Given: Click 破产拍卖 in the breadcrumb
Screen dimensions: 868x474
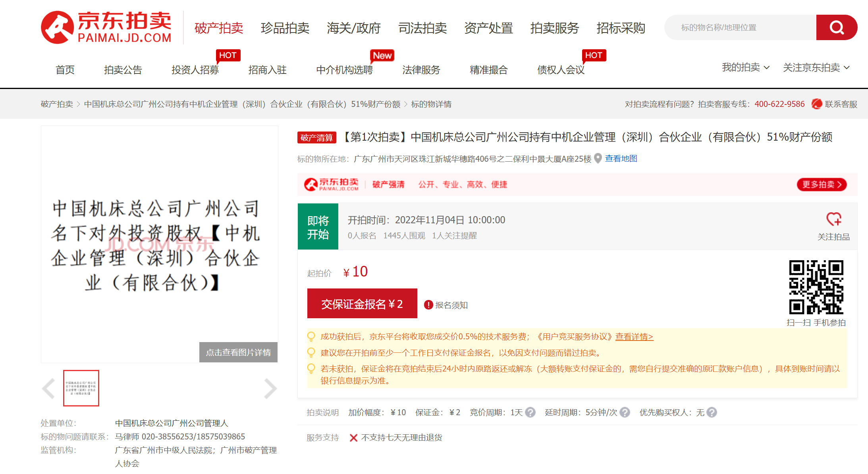Looking at the screenshot, I should click(57, 104).
